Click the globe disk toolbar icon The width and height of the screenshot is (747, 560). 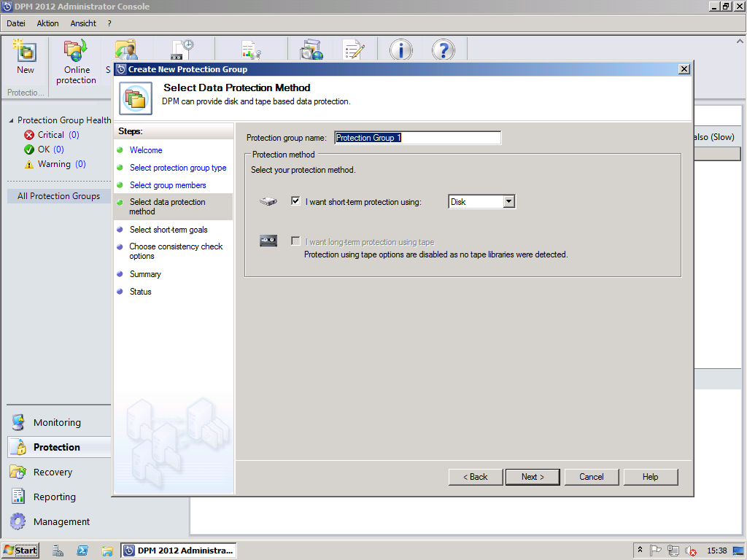click(x=311, y=50)
